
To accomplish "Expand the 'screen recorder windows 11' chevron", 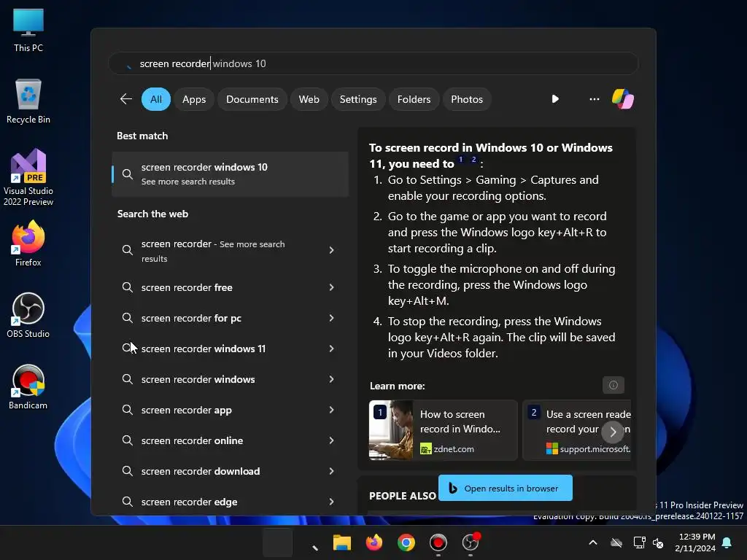I will point(332,349).
